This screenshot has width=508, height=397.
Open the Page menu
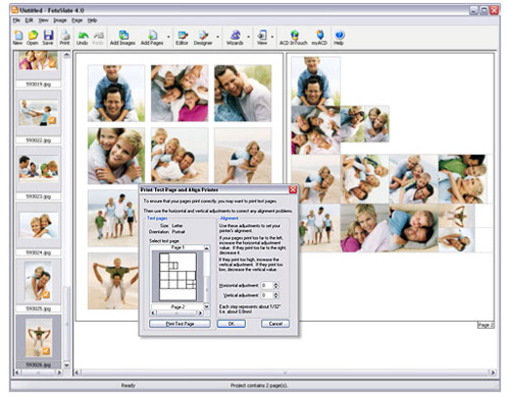pyautogui.click(x=77, y=20)
